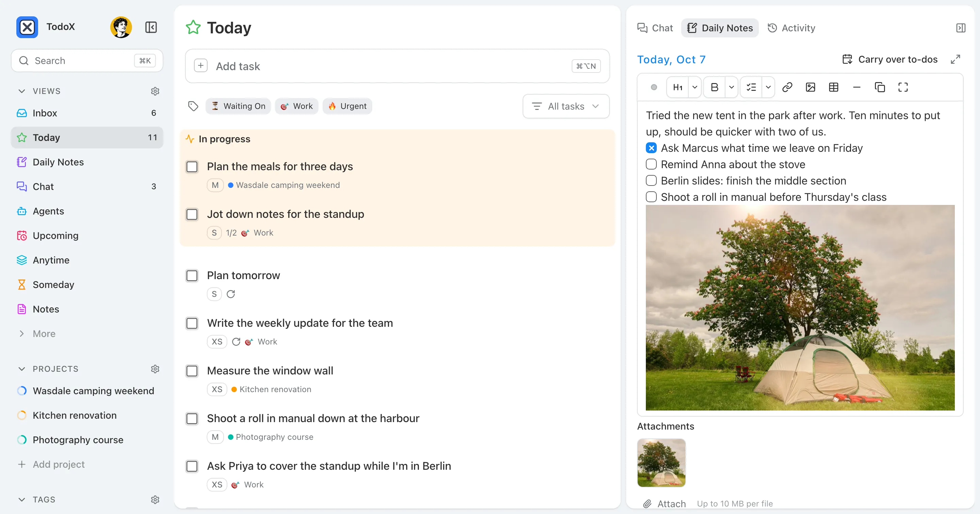Insert a link in the note
The height and width of the screenshot is (514, 980).
click(x=787, y=87)
